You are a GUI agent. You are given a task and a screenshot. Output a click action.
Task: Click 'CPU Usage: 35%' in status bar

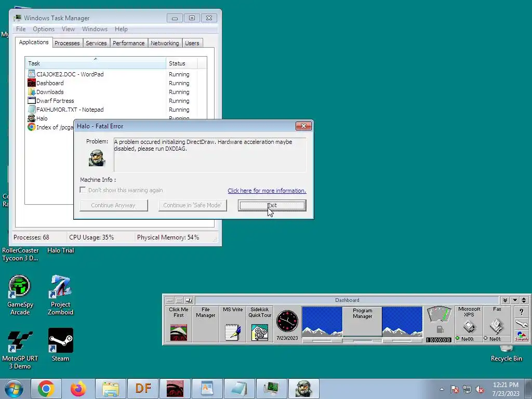pyautogui.click(x=91, y=237)
